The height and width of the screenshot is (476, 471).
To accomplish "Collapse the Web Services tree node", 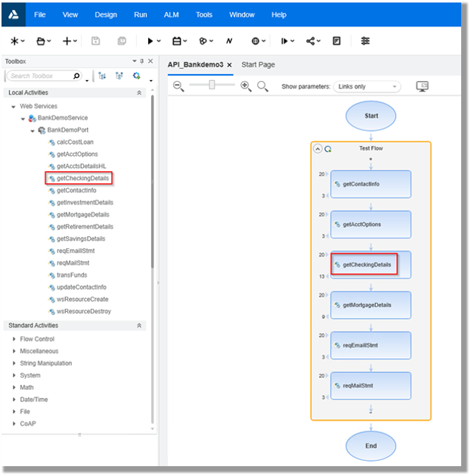I will pyautogui.click(x=14, y=107).
